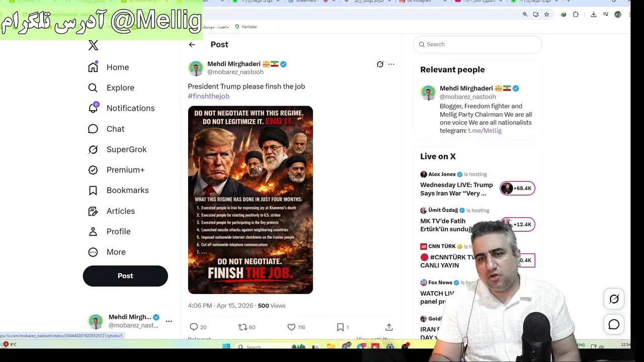Image resolution: width=644 pixels, height=362 pixels.
Task: Click the browser media control icon
Action: [605, 15]
